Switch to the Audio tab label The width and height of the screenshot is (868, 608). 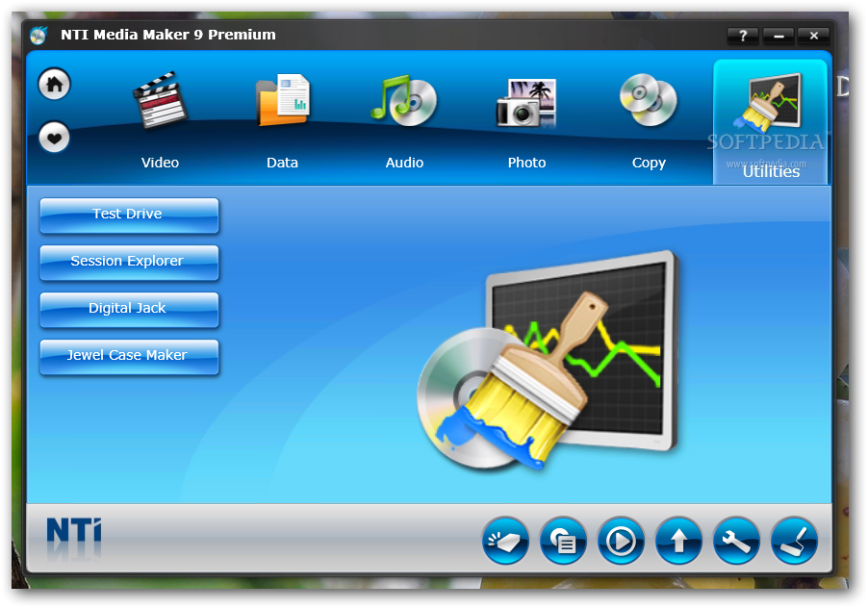click(405, 163)
